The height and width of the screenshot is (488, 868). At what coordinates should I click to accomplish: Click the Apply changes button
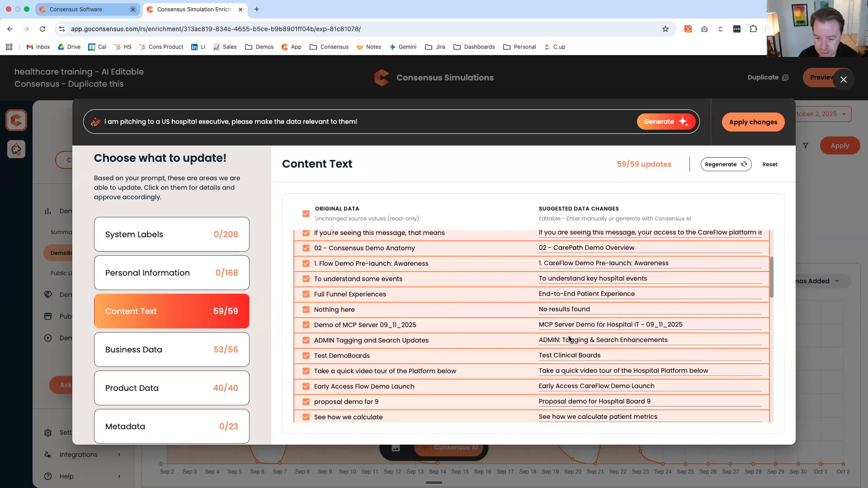tap(753, 122)
